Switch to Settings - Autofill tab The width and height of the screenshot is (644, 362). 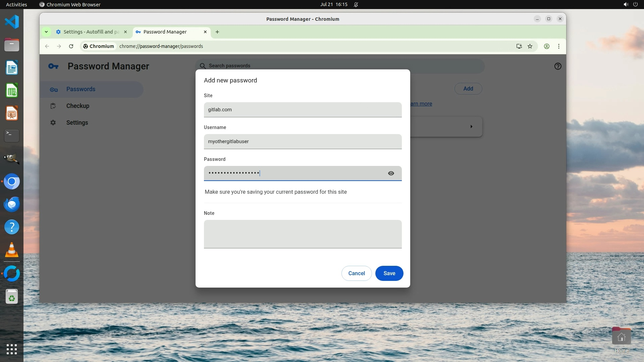(x=91, y=32)
